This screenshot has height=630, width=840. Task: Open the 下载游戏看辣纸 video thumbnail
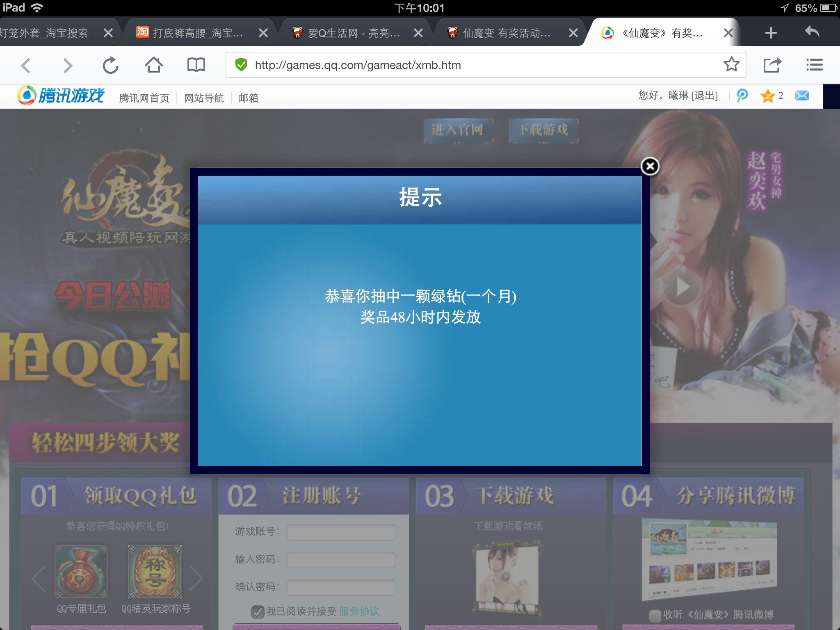click(x=508, y=579)
